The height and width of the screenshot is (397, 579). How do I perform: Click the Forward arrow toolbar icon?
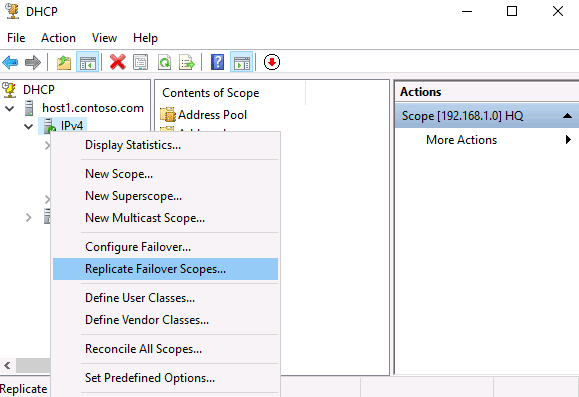tap(32, 62)
